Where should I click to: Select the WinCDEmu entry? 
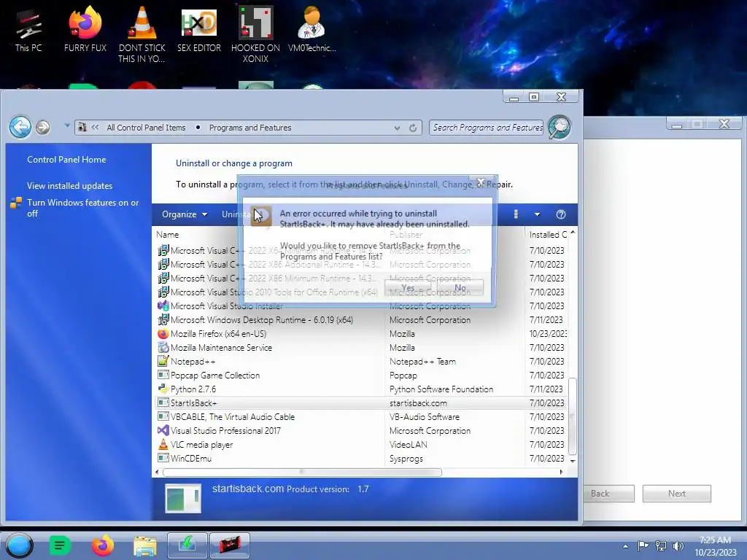361,458
